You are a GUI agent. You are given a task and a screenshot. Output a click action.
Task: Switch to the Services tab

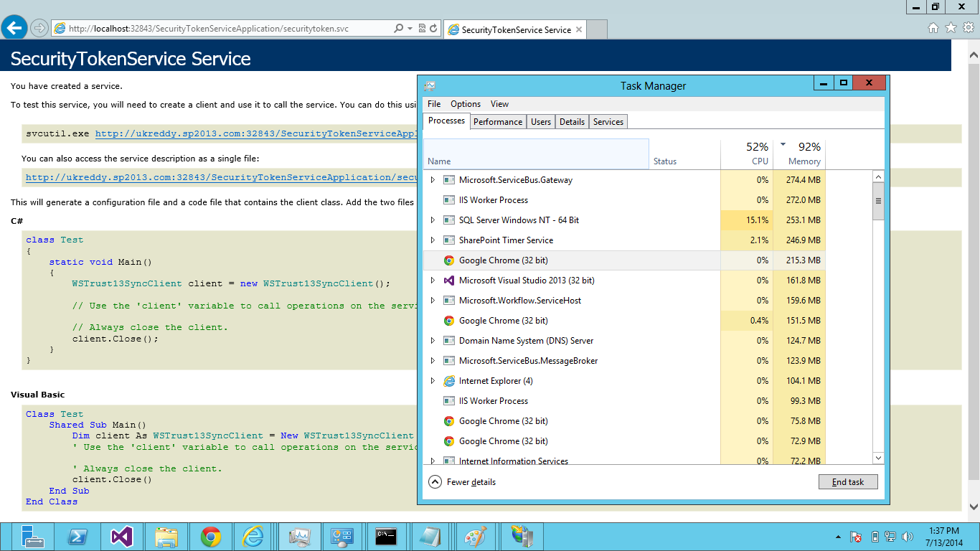coord(608,122)
